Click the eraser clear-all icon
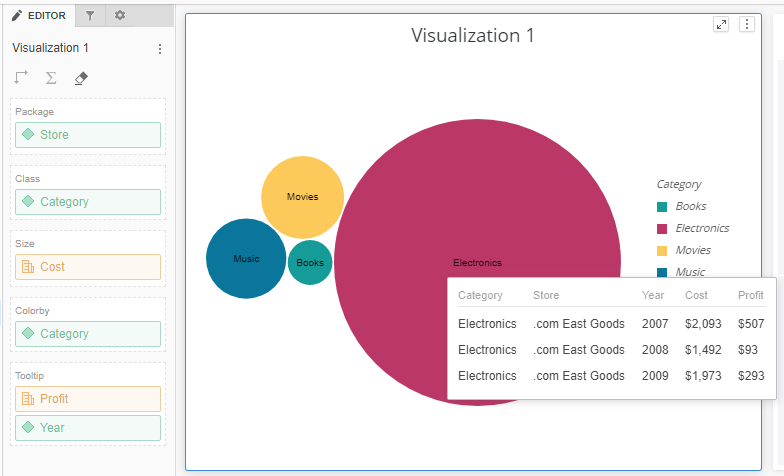The width and height of the screenshot is (784, 476). [x=81, y=78]
